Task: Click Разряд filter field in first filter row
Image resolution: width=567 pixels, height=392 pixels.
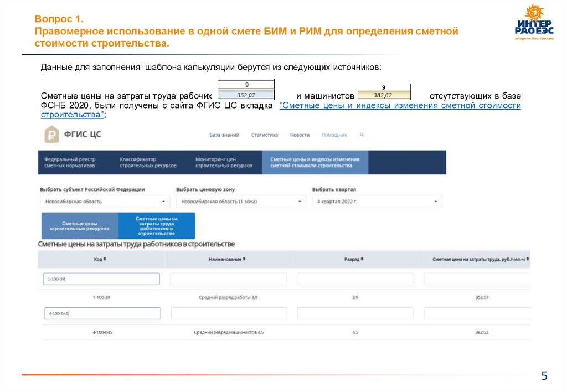Action: [x=355, y=279]
